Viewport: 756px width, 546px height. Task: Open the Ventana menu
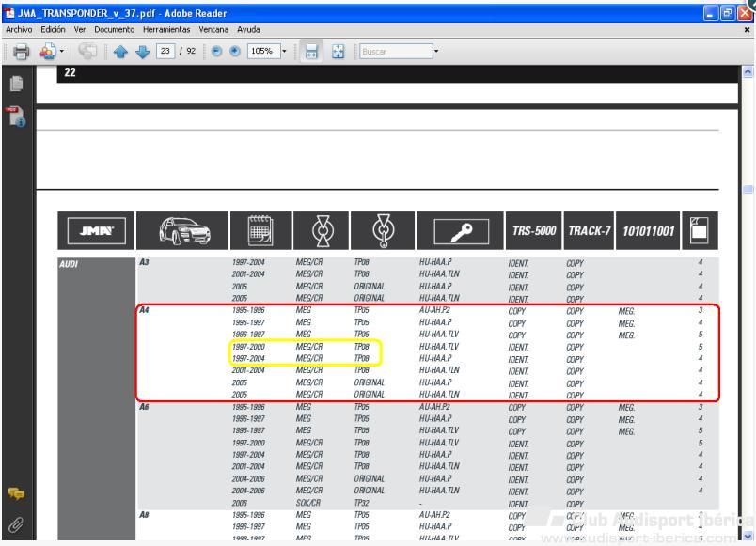coord(213,29)
